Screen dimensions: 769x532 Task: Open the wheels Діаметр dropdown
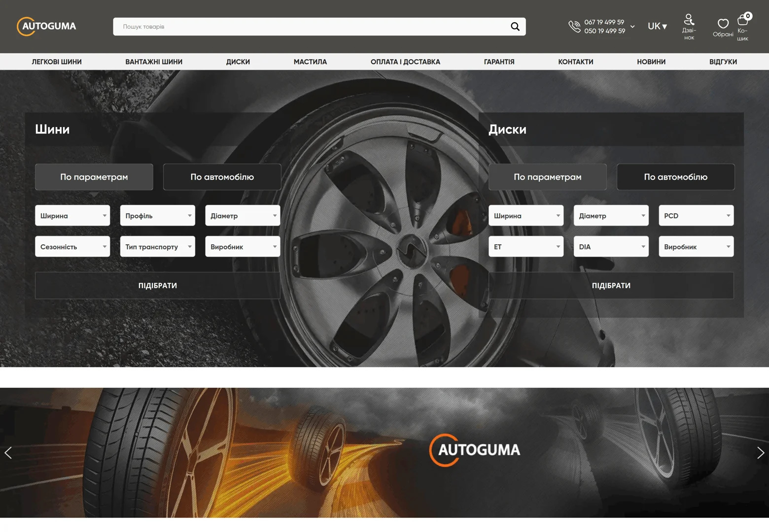(x=611, y=216)
